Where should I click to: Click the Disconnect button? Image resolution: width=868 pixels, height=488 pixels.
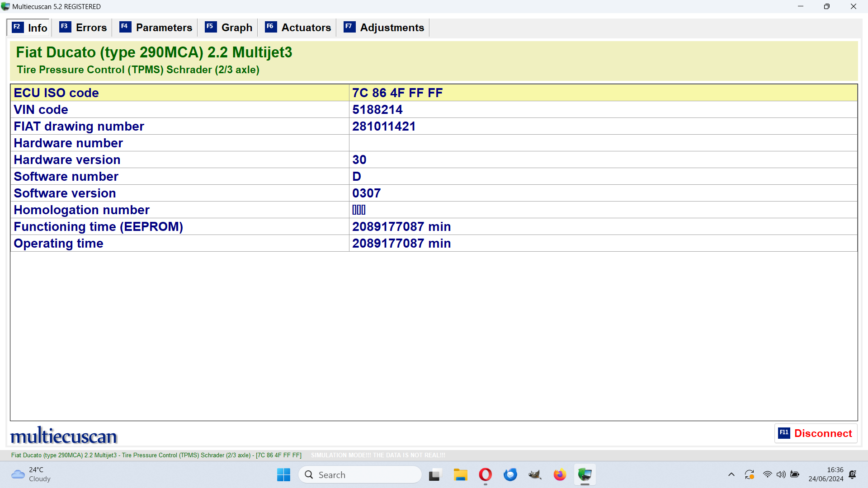[816, 433]
